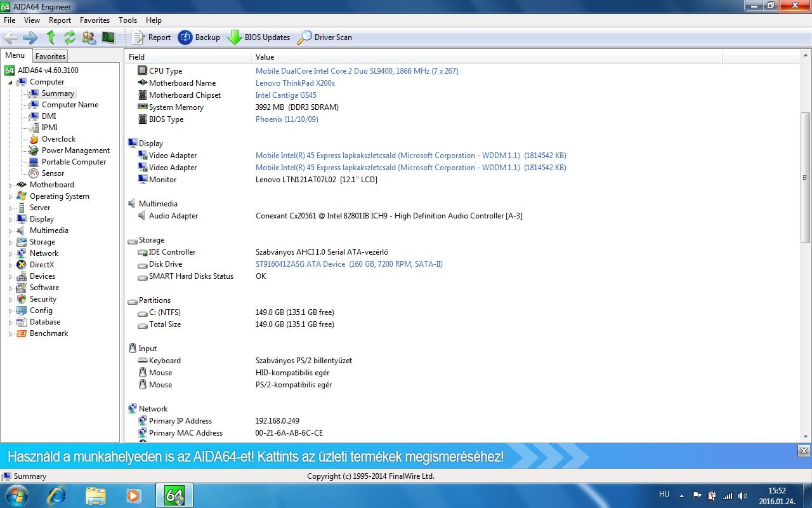Open Lenovo ThinkPad X200s link

(x=295, y=83)
